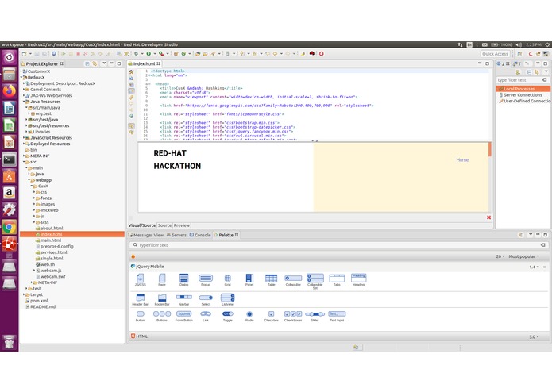Open the jQuery Mobile 1.4 version dropdown
The height and width of the screenshot is (392, 552).
click(x=534, y=267)
